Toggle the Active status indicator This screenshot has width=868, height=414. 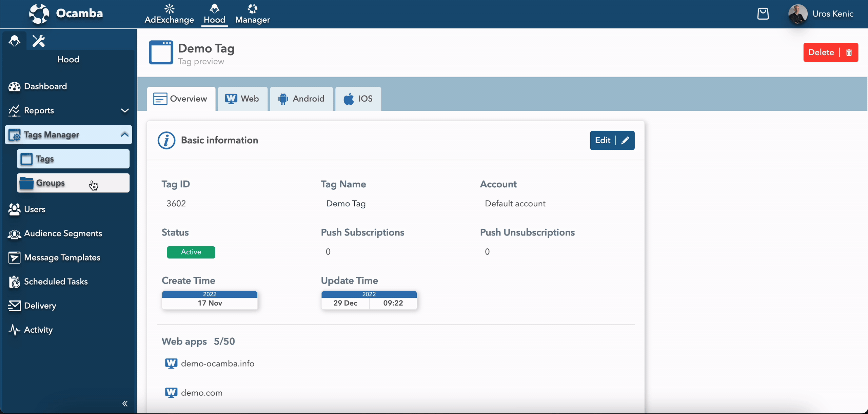[191, 252]
